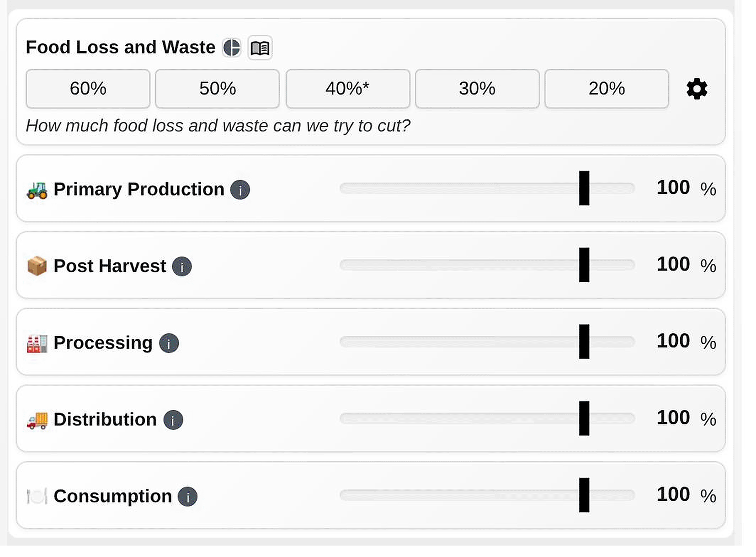The width and height of the screenshot is (756, 557).
Task: Click the Distribution slider track
Action: (x=487, y=418)
